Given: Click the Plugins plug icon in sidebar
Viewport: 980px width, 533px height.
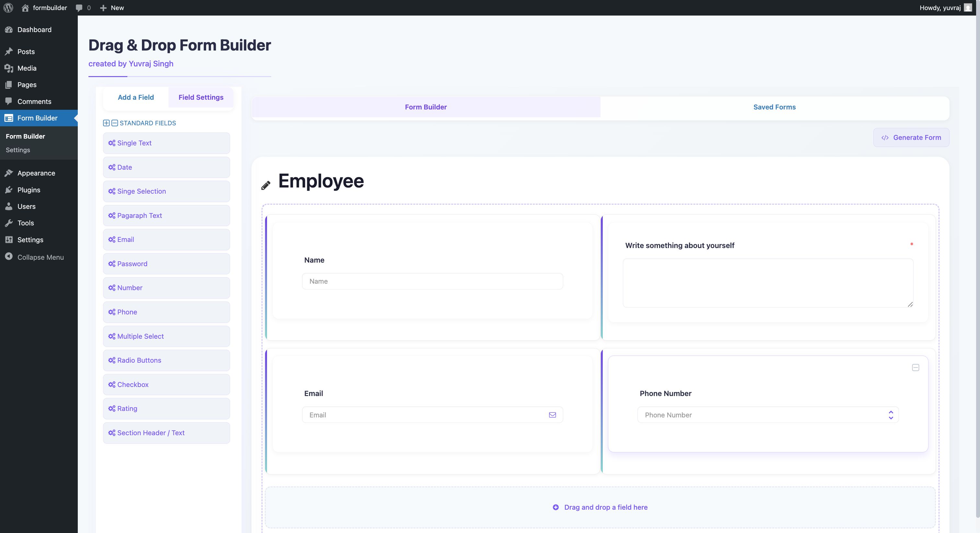Looking at the screenshot, I should tap(9, 190).
